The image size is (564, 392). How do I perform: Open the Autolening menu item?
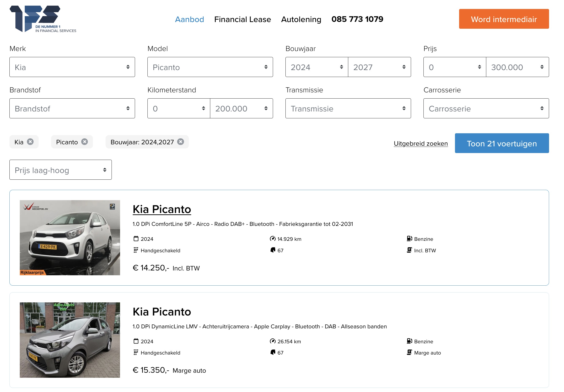coord(301,19)
